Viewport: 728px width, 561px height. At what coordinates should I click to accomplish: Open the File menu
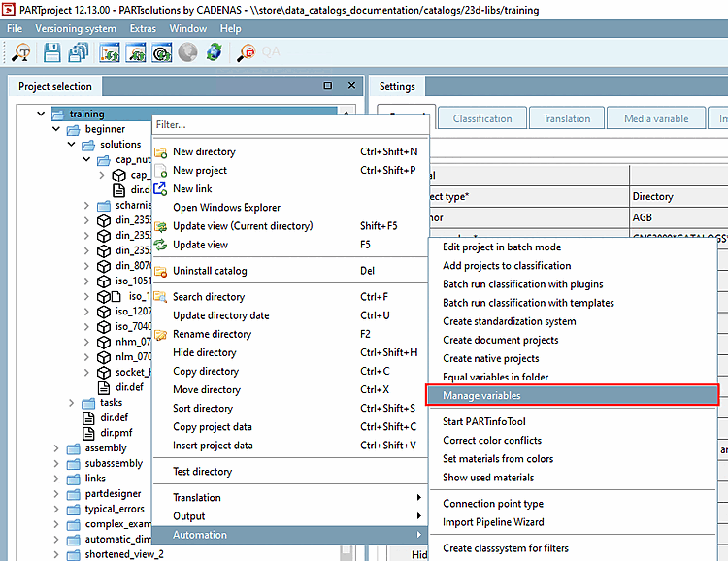coord(15,28)
